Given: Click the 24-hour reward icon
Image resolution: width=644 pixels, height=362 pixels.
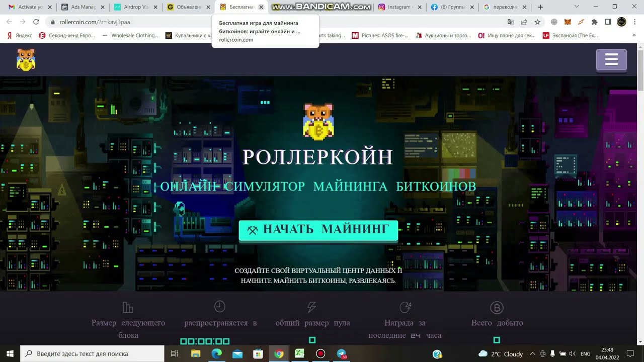Looking at the screenshot, I should [x=405, y=307].
